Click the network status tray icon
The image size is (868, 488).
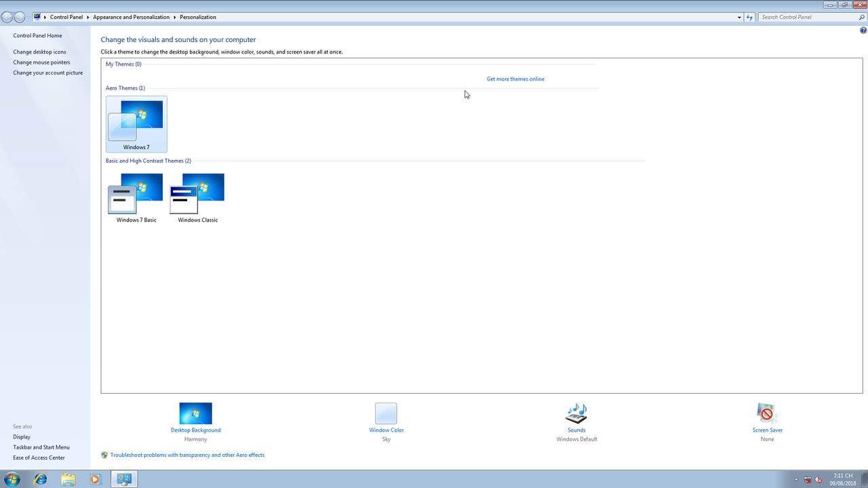[x=807, y=480]
